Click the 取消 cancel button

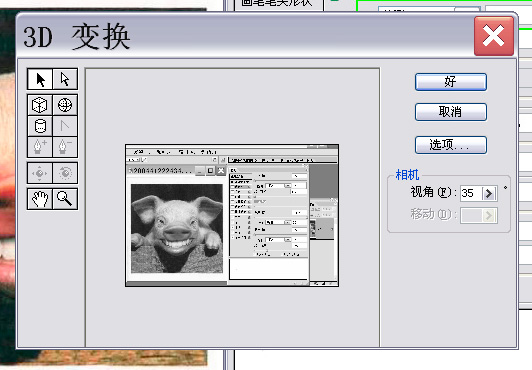click(x=451, y=112)
